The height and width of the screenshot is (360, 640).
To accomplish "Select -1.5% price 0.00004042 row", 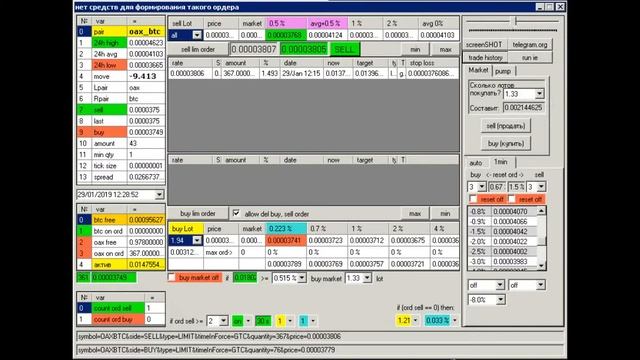I will pos(502,231).
